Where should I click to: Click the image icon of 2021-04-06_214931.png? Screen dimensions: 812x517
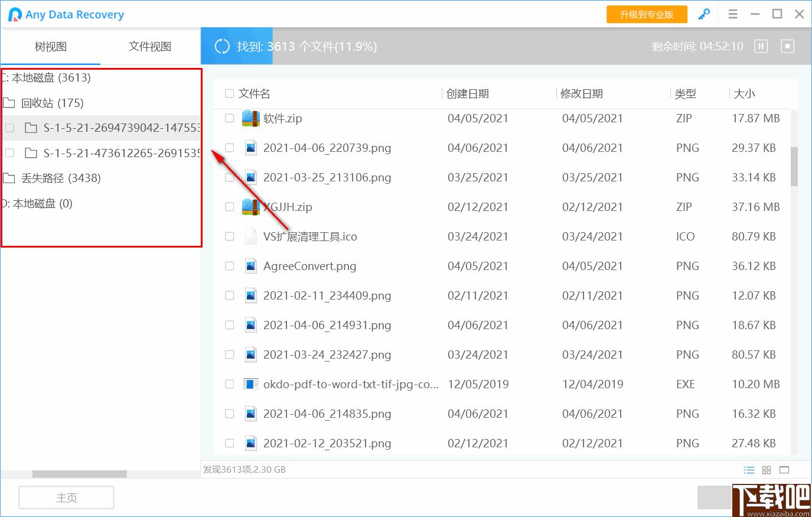[250, 325]
